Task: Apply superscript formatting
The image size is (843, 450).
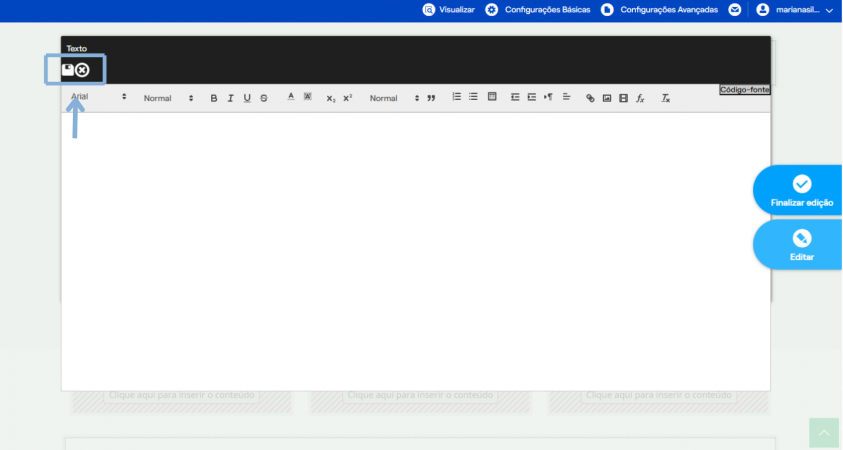Action: click(x=348, y=98)
